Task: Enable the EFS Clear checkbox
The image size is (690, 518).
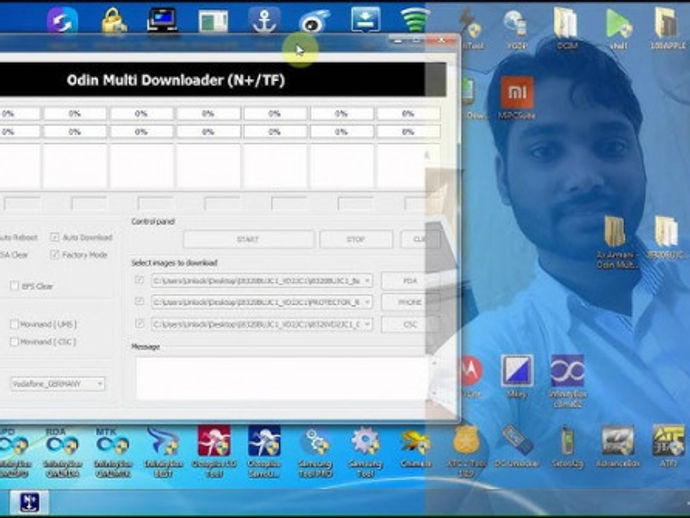Action: (14, 286)
